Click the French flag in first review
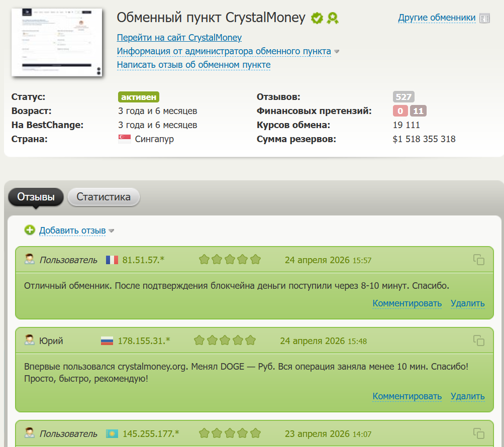Image resolution: width=504 pixels, height=447 pixels. click(x=112, y=260)
